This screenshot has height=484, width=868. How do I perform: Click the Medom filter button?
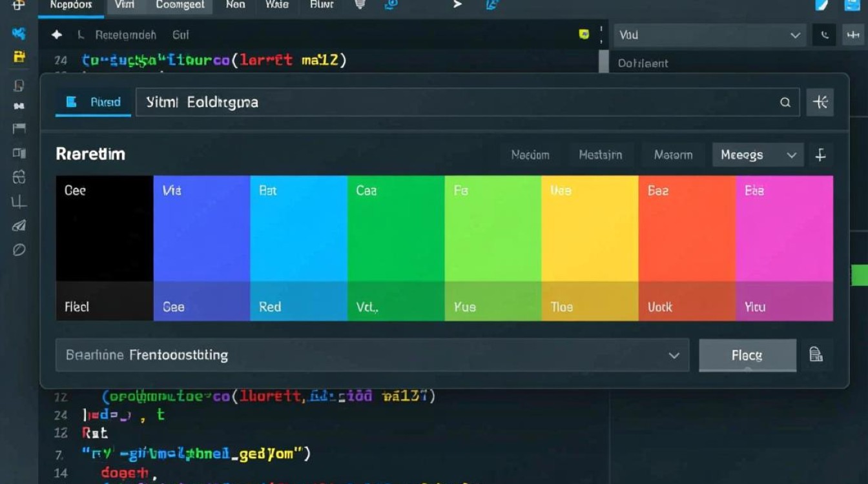point(530,155)
